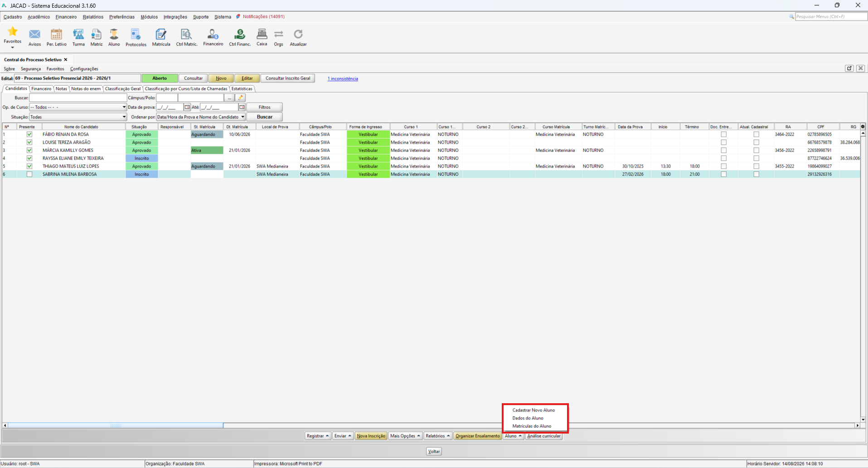The image size is (868, 468).
Task: Toggle Presente checkbox for Márcia Kamilly Gomes
Action: (29, 150)
